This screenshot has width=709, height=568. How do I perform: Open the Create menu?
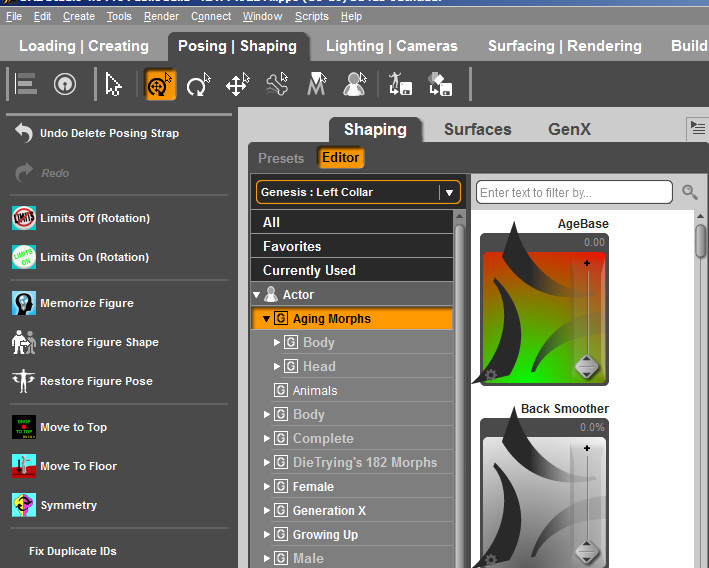pyautogui.click(x=79, y=16)
